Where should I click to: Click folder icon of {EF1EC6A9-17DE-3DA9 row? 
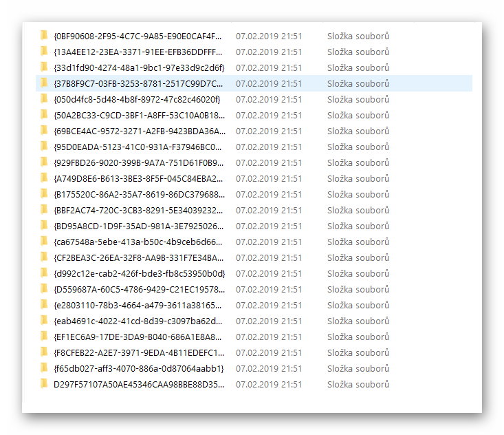click(x=44, y=336)
